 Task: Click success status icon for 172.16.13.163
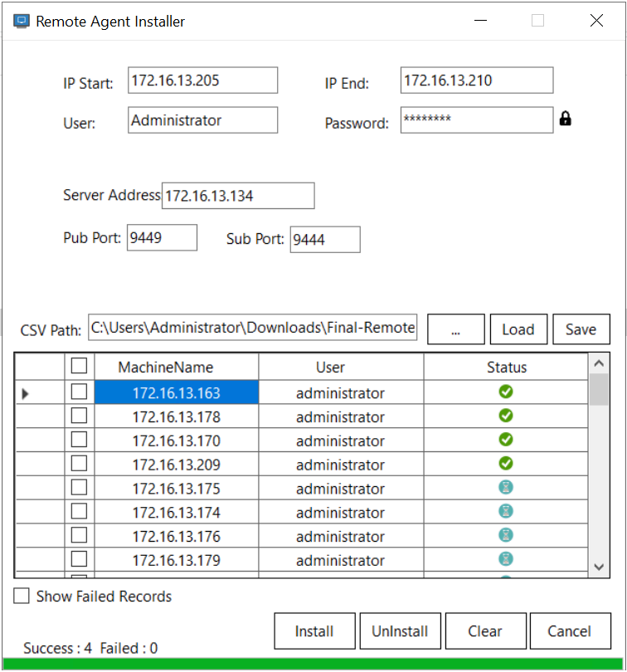coord(506,392)
